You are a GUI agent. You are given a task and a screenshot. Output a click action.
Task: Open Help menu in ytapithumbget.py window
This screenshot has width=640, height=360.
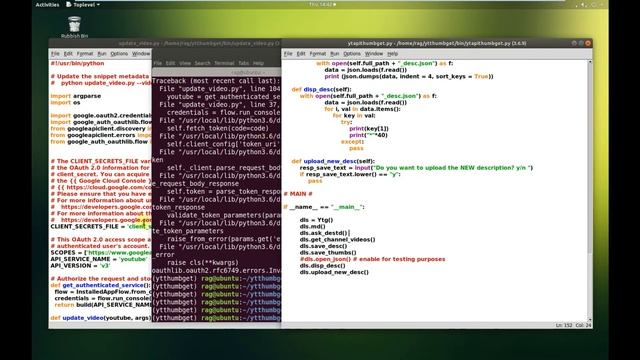392,54
